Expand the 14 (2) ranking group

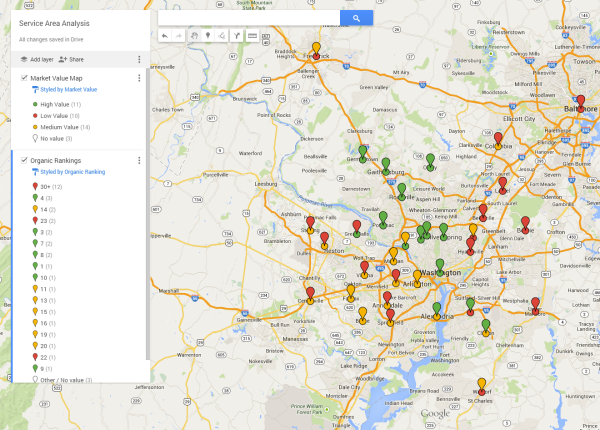pos(44,209)
